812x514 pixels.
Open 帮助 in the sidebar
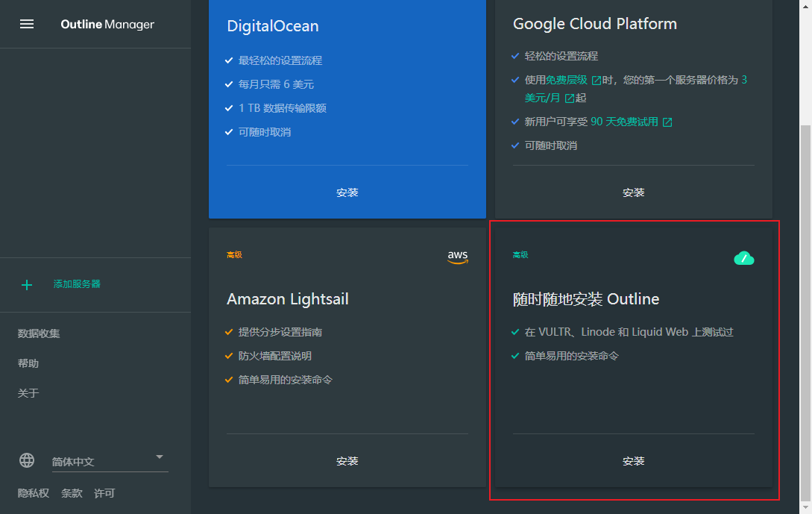28,363
